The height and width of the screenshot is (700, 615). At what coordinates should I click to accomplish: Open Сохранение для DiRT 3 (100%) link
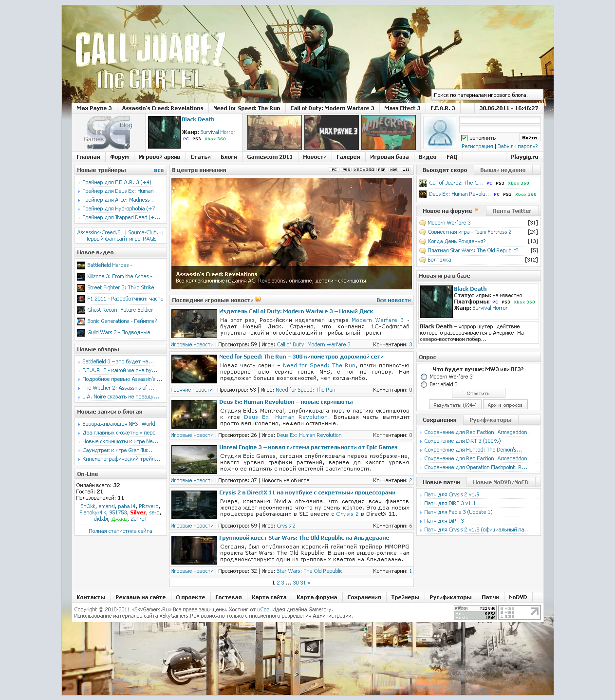[x=462, y=441]
